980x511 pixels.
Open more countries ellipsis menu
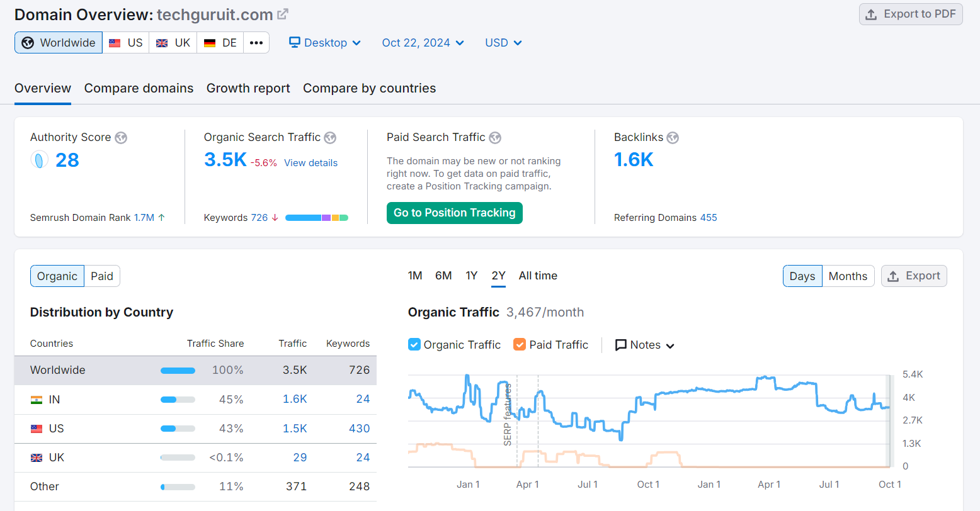(x=256, y=43)
